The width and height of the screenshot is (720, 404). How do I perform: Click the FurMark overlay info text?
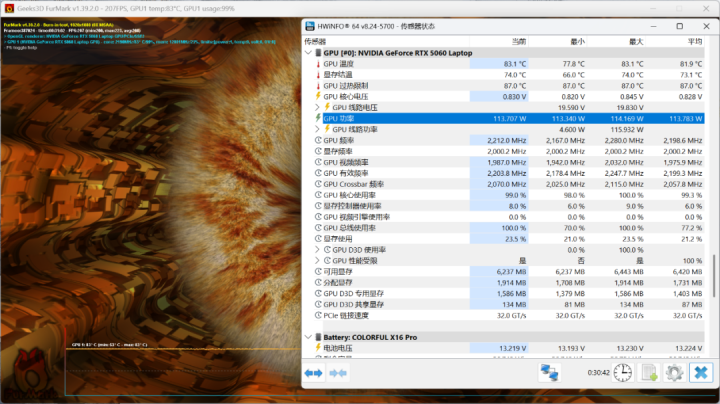click(139, 36)
